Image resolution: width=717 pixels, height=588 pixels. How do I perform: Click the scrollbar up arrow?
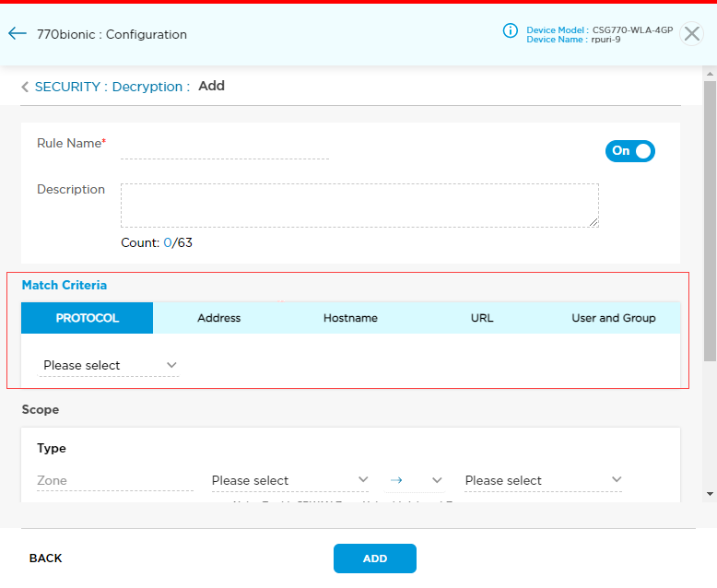[x=710, y=73]
